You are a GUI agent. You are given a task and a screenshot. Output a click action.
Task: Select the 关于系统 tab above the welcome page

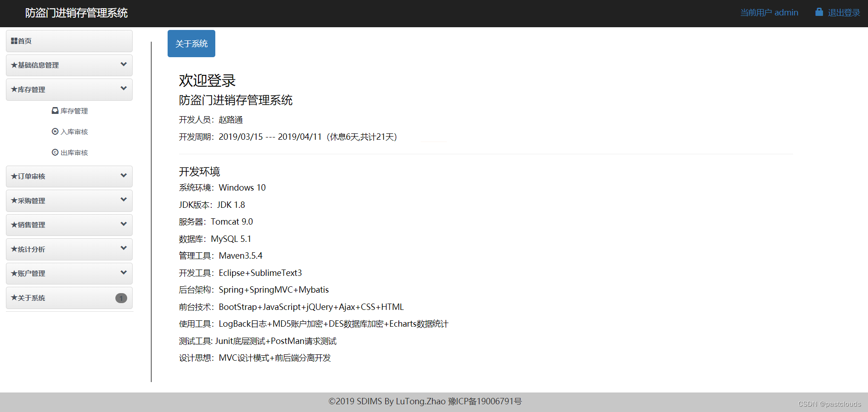(191, 43)
